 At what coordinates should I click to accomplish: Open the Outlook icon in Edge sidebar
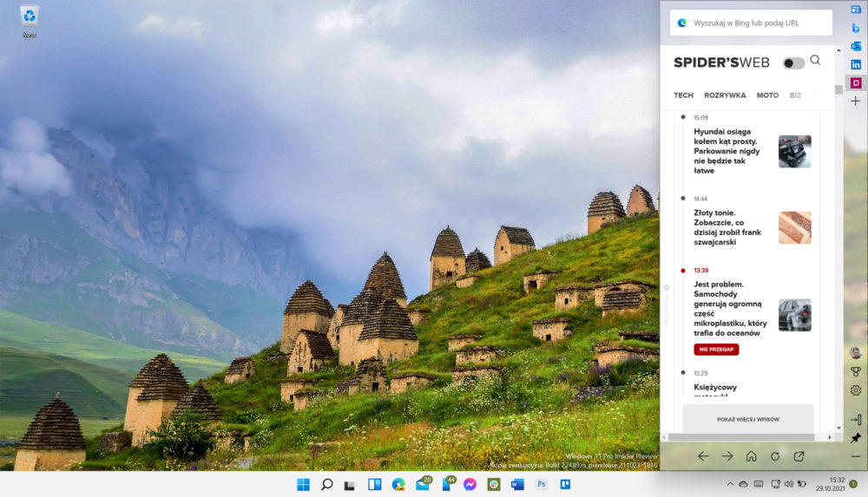pyautogui.click(x=856, y=46)
